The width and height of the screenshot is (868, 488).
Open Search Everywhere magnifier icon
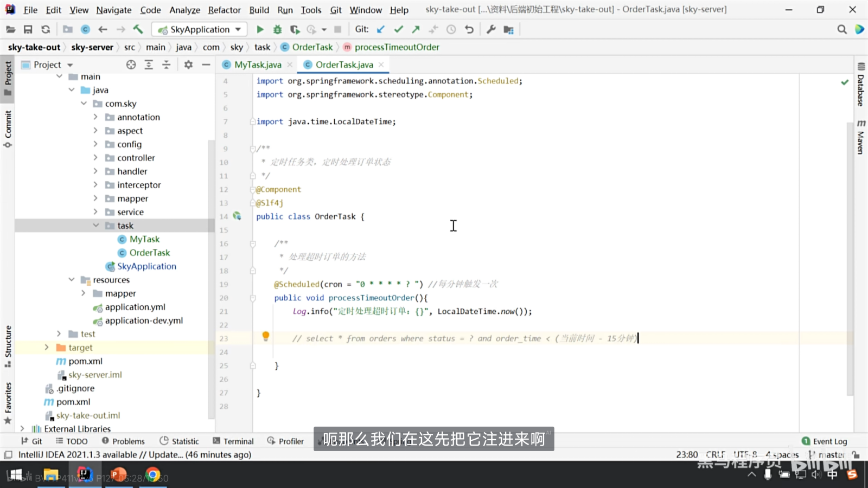(842, 29)
